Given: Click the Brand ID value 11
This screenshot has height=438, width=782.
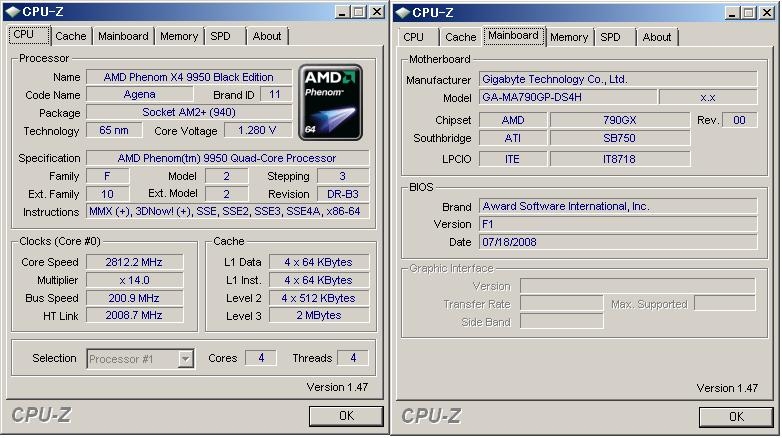Looking at the screenshot, I should click(x=275, y=94).
